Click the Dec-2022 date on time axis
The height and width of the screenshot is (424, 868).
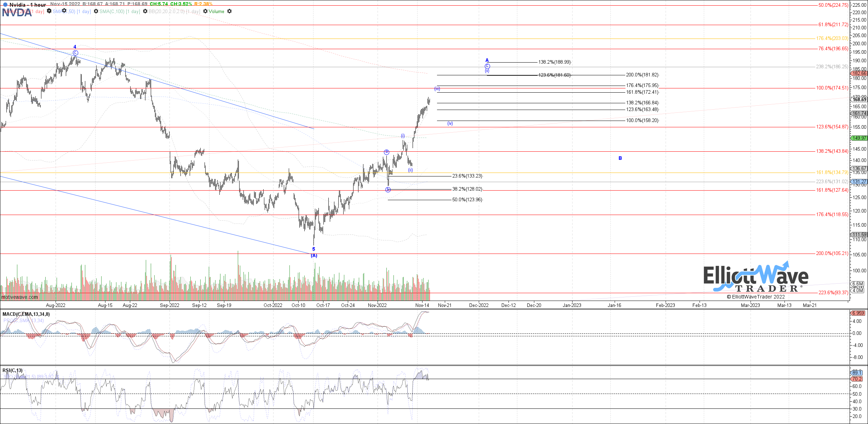(x=479, y=305)
